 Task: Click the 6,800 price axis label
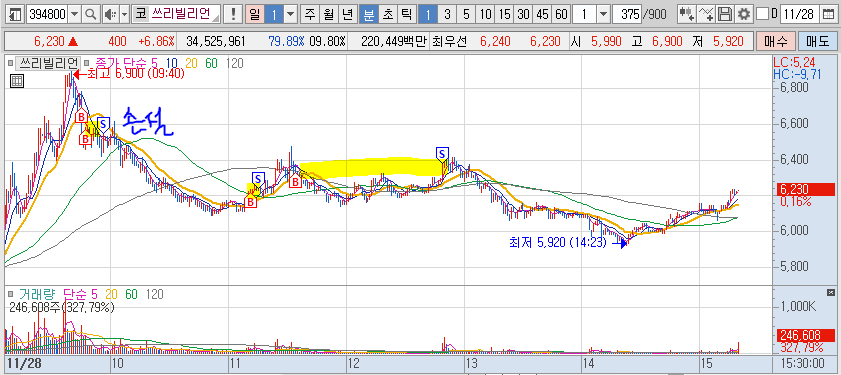(795, 87)
